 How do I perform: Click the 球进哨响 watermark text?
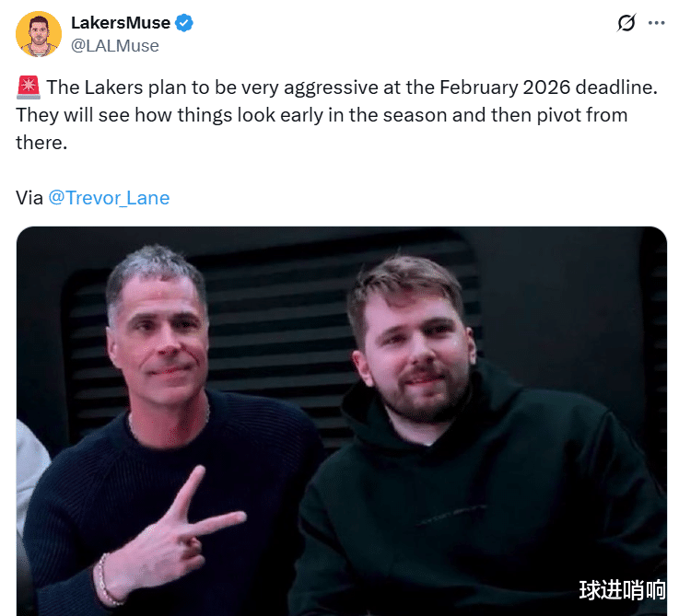pos(622,590)
